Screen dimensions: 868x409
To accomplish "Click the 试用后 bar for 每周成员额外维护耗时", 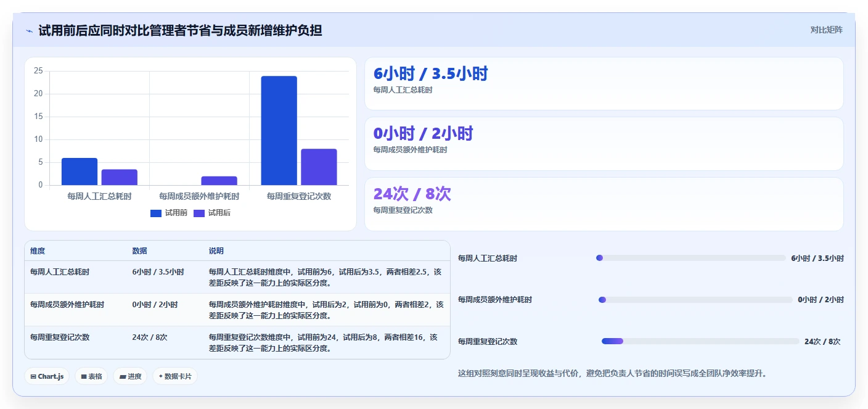I will tap(219, 181).
